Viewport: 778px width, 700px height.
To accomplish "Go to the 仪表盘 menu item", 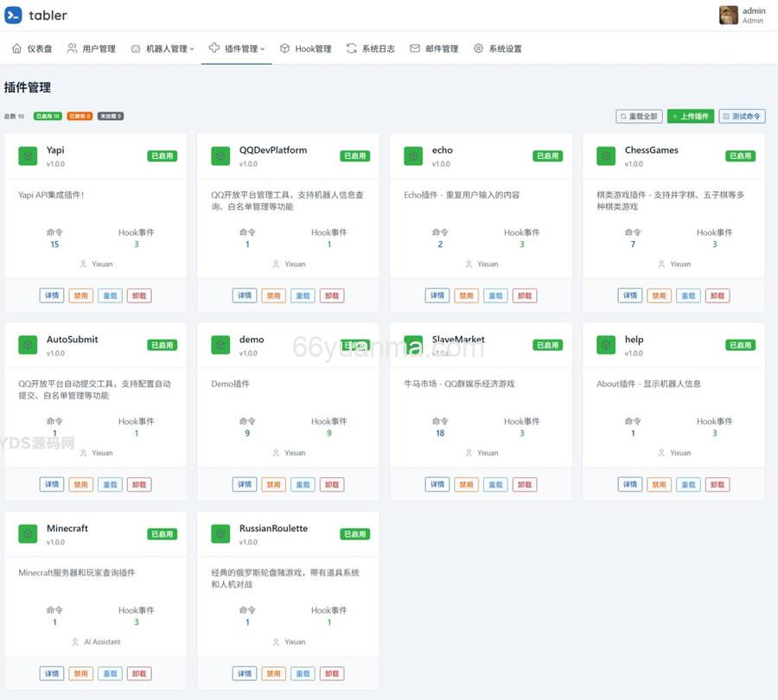I will (x=32, y=48).
